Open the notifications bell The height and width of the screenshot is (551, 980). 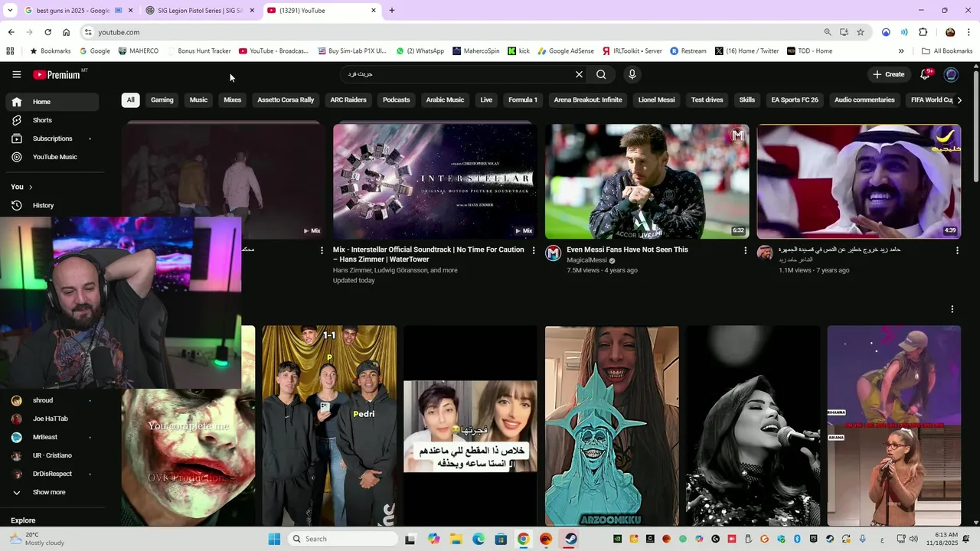click(x=926, y=74)
